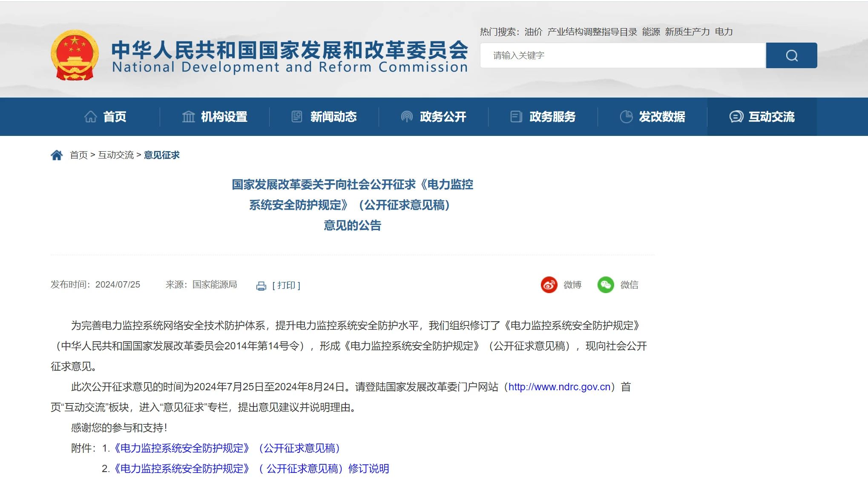Select the 新质生产力 hot search link
This screenshot has height=504, width=868.
pyautogui.click(x=687, y=32)
